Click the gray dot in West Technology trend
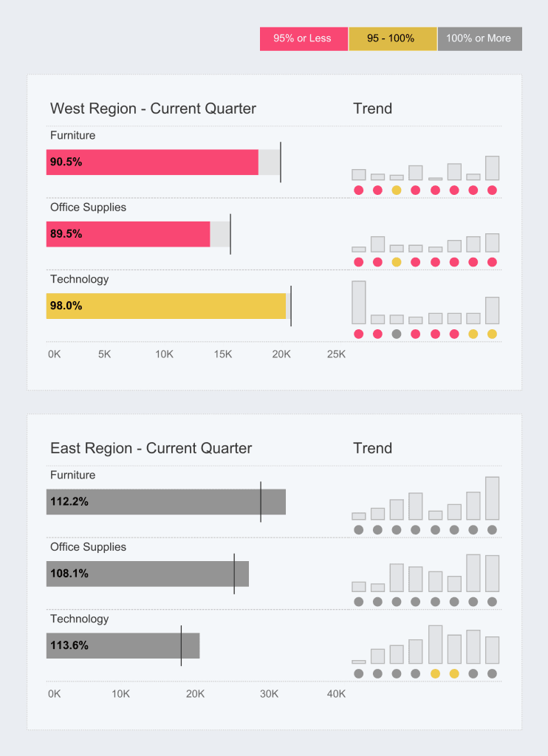Image resolution: width=548 pixels, height=756 pixels. pyautogui.click(x=397, y=334)
